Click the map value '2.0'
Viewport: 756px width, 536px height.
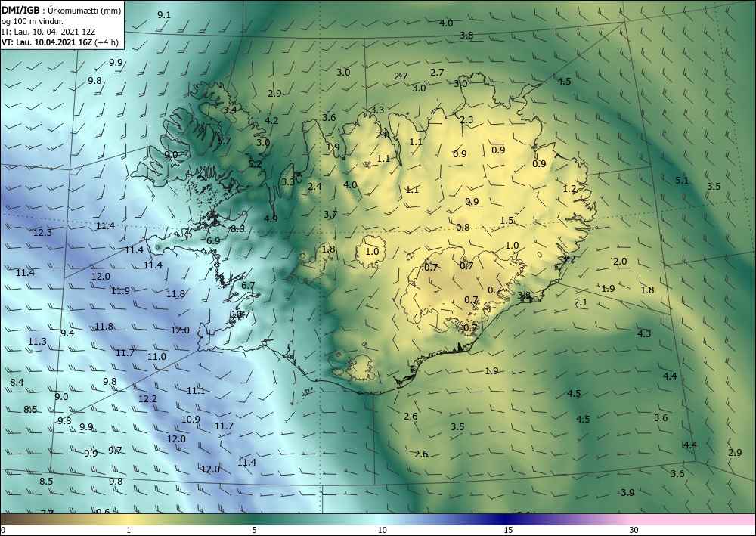620,262
